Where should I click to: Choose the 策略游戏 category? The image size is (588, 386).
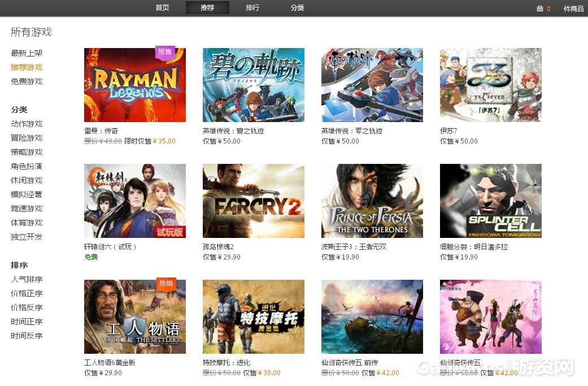click(x=27, y=152)
